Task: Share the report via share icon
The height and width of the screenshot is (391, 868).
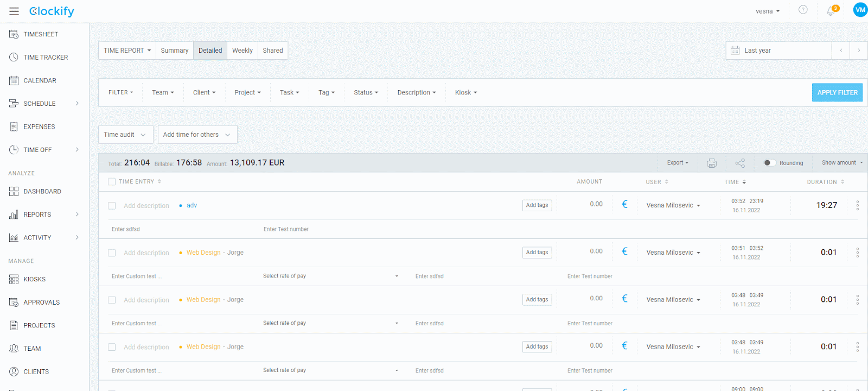Action: click(740, 163)
